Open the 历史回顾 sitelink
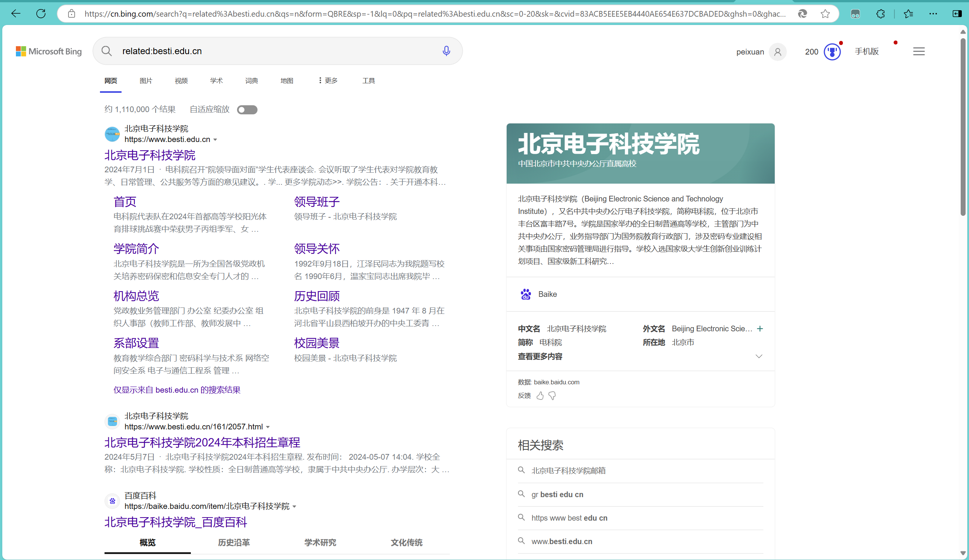This screenshot has width=969, height=560. 317,296
